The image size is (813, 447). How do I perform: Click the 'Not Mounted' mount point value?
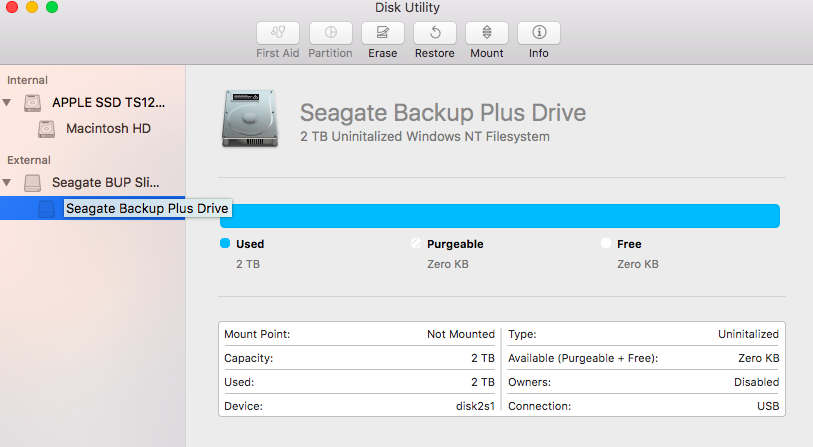461,334
